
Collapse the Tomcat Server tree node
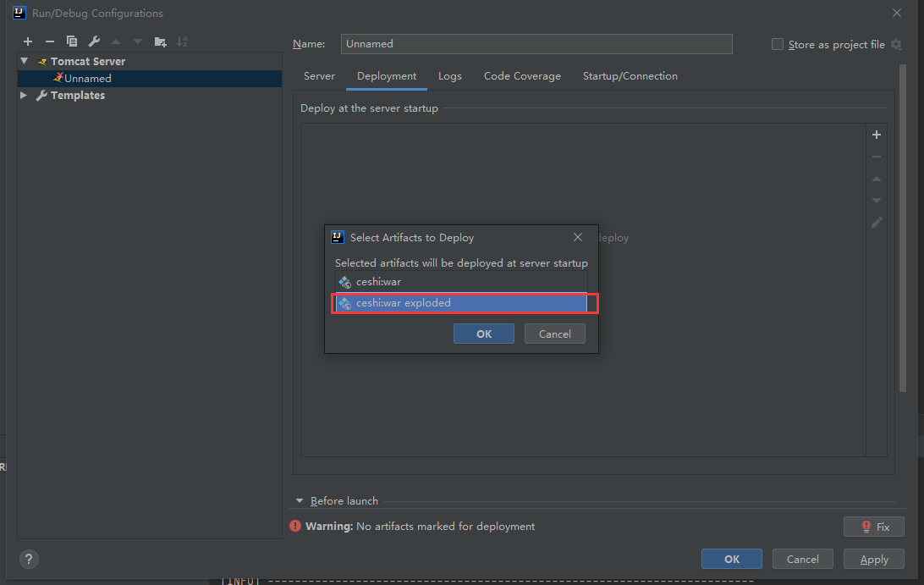(x=25, y=61)
